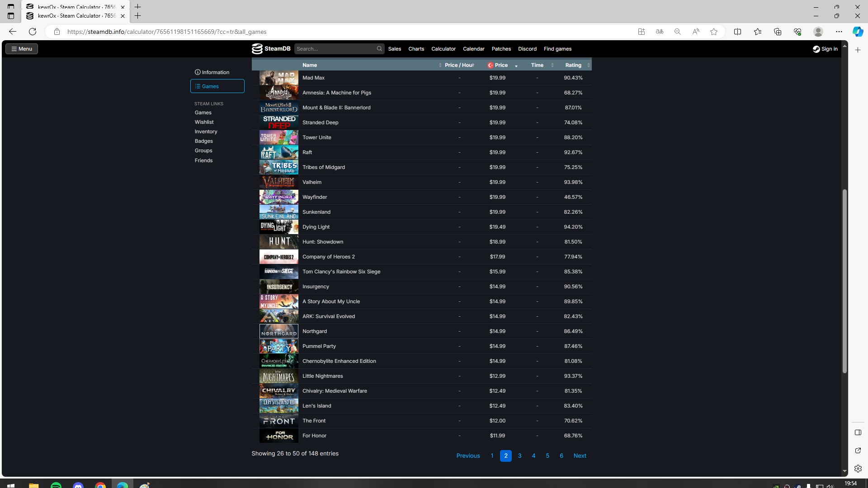Screen dimensions: 868x488
Task: Click the page vertical scrollbar thumb
Action: (x=844, y=281)
